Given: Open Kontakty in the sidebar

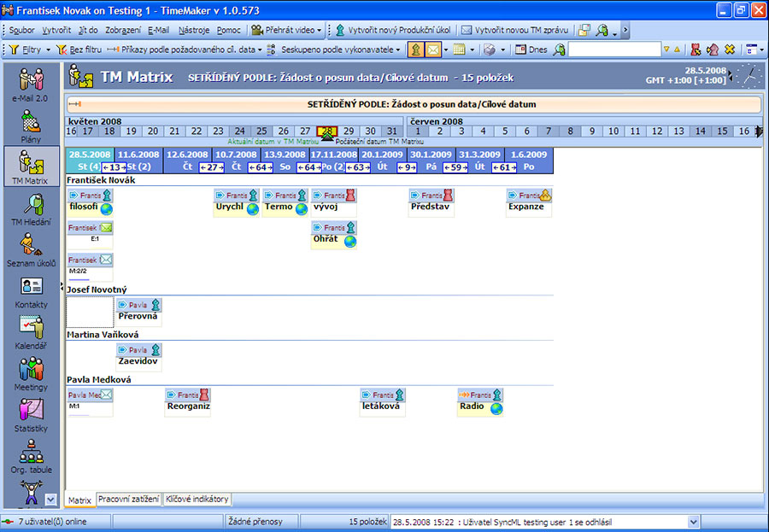Looking at the screenshot, I should 32,290.
